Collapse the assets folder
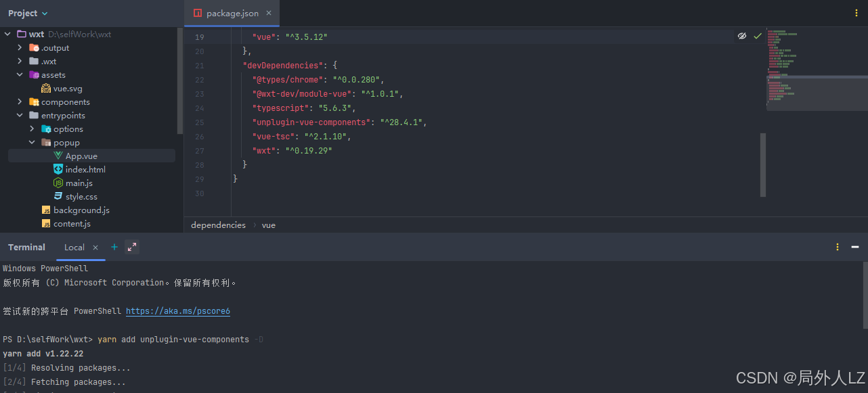 20,74
